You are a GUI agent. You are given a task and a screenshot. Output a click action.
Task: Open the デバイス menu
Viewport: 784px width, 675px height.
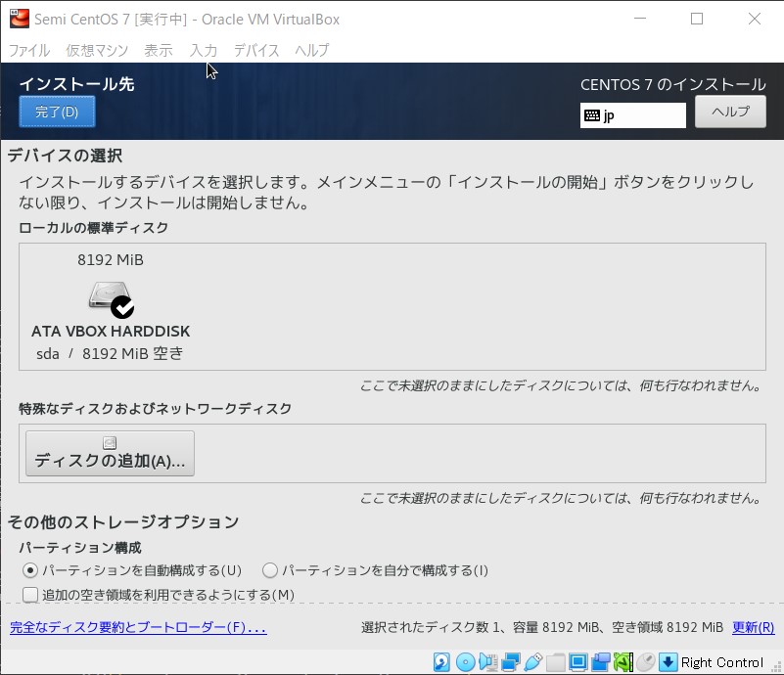(x=256, y=50)
